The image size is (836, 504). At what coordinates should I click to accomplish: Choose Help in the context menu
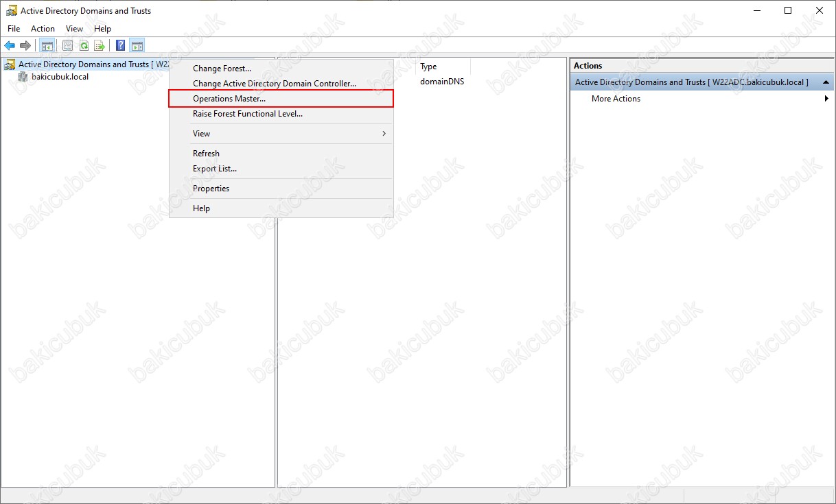(281, 208)
